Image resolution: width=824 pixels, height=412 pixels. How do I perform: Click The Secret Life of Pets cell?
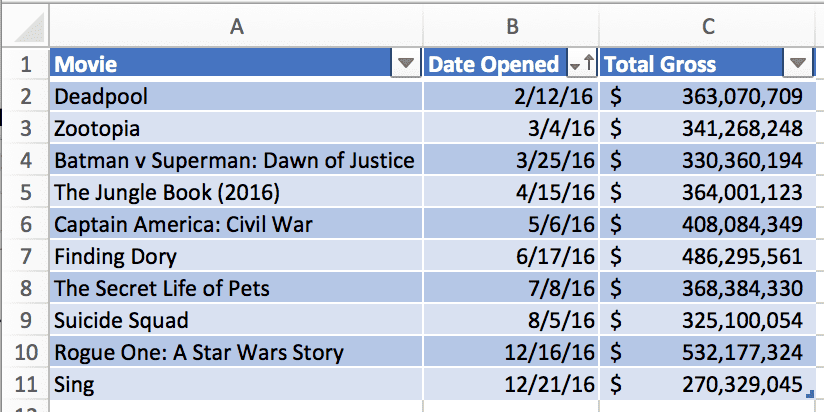pos(236,289)
